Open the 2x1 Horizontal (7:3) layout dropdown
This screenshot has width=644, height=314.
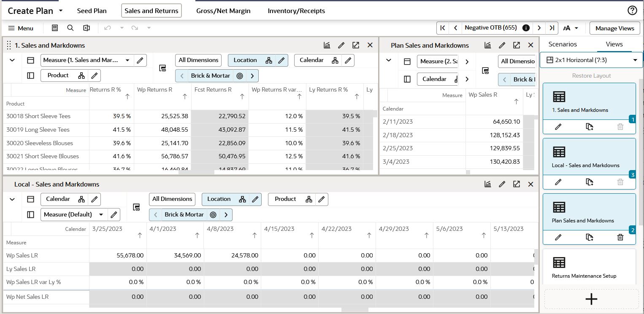click(591, 60)
